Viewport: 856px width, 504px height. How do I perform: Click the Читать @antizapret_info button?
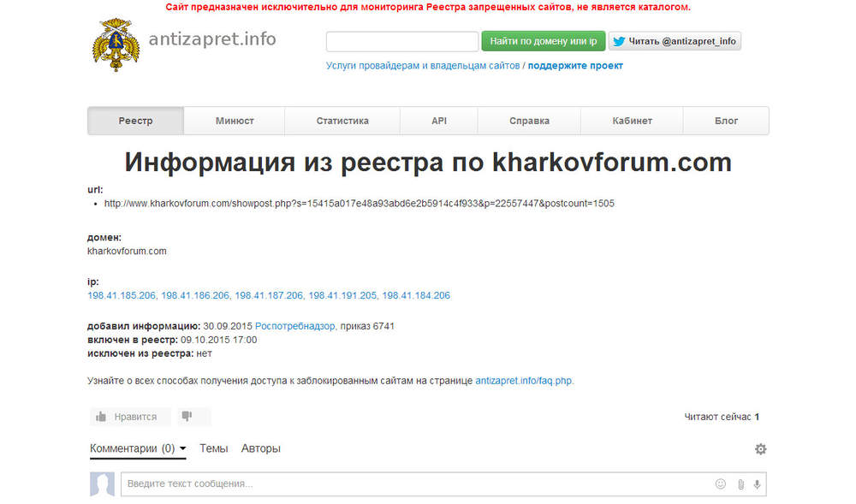675,41
